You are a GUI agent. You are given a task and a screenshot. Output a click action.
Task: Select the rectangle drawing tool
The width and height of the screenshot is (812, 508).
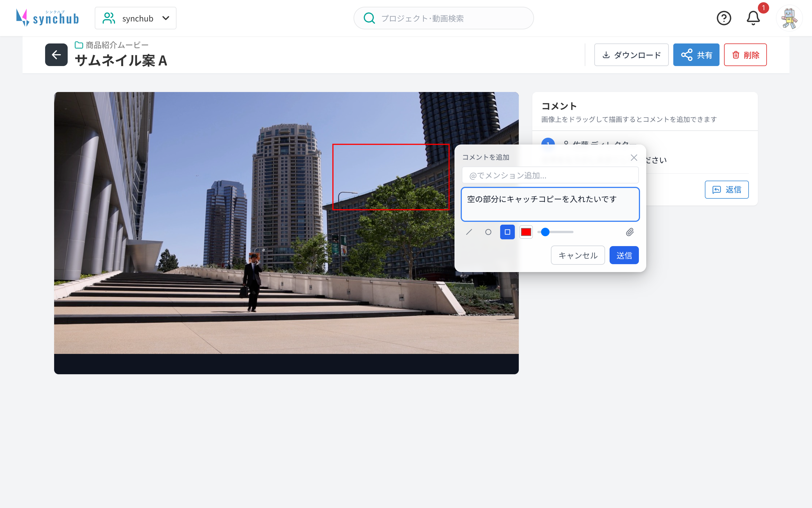pos(507,232)
